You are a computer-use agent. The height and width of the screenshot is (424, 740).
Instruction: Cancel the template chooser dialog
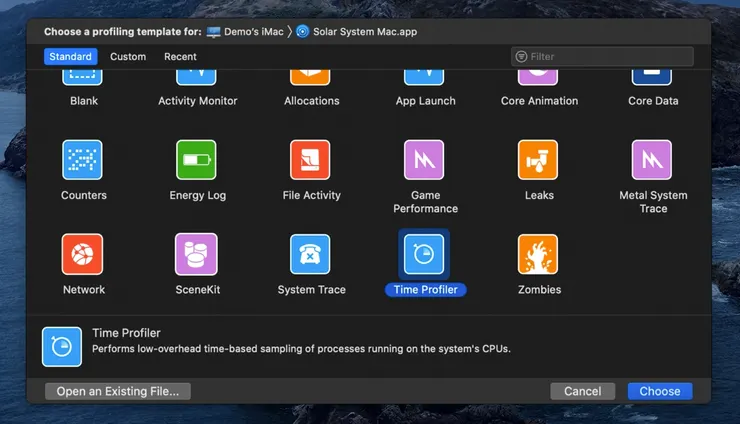point(583,391)
